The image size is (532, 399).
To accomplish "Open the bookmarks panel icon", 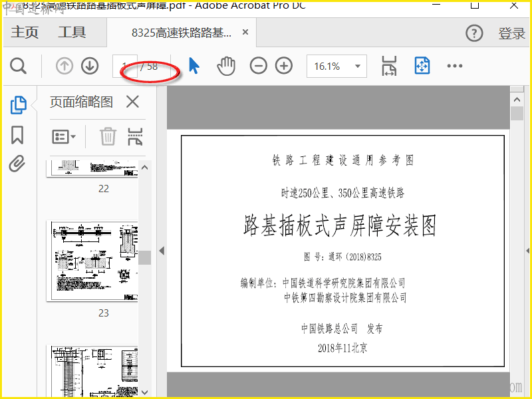I will tap(17, 135).
